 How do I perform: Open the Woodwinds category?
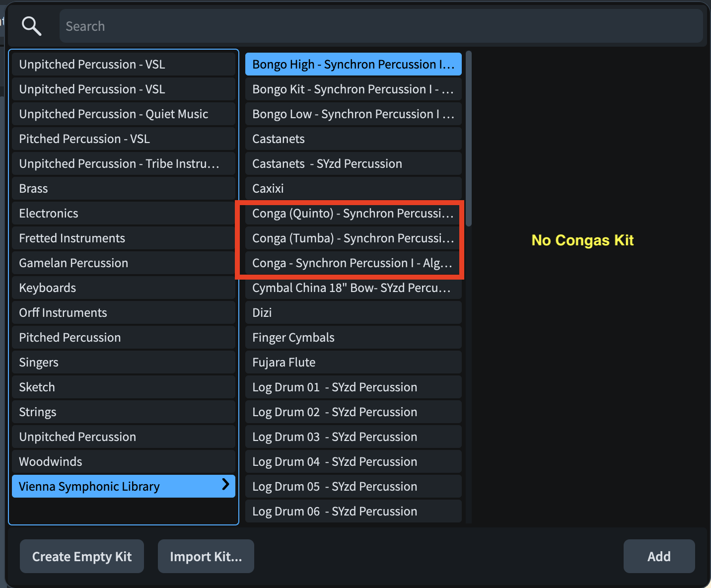click(x=123, y=462)
